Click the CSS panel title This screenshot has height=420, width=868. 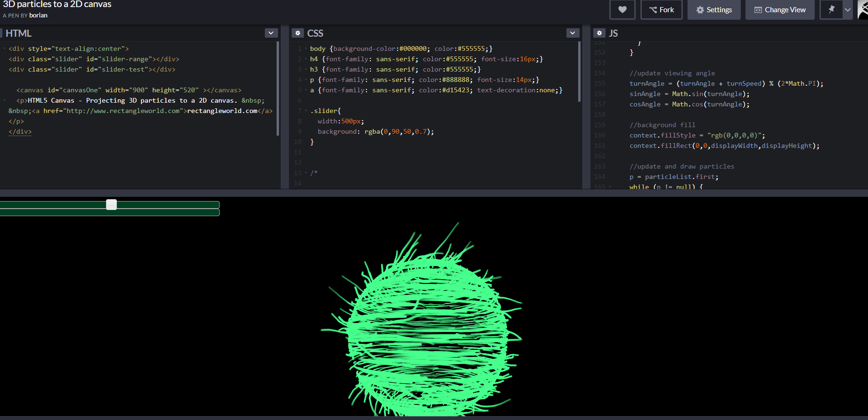tap(315, 33)
